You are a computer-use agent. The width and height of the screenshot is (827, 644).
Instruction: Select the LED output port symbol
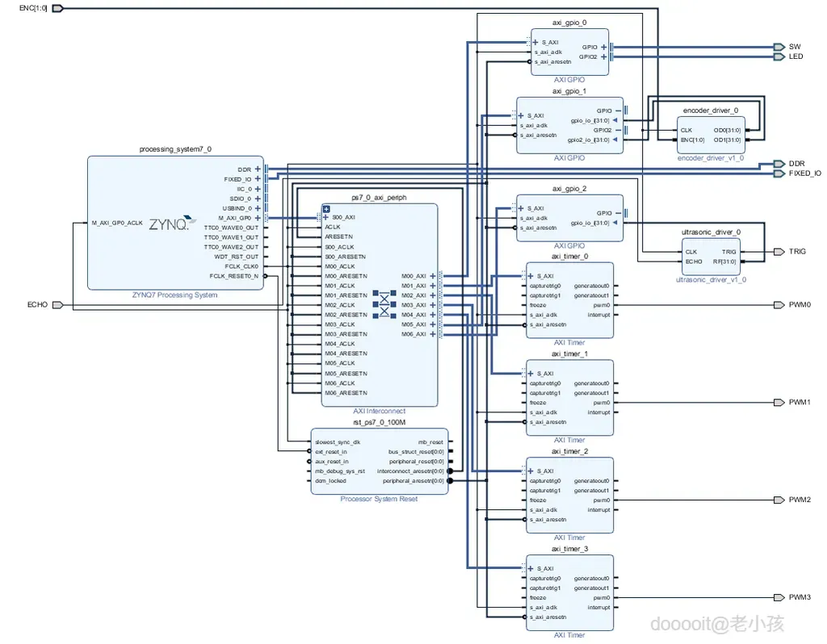(x=779, y=56)
